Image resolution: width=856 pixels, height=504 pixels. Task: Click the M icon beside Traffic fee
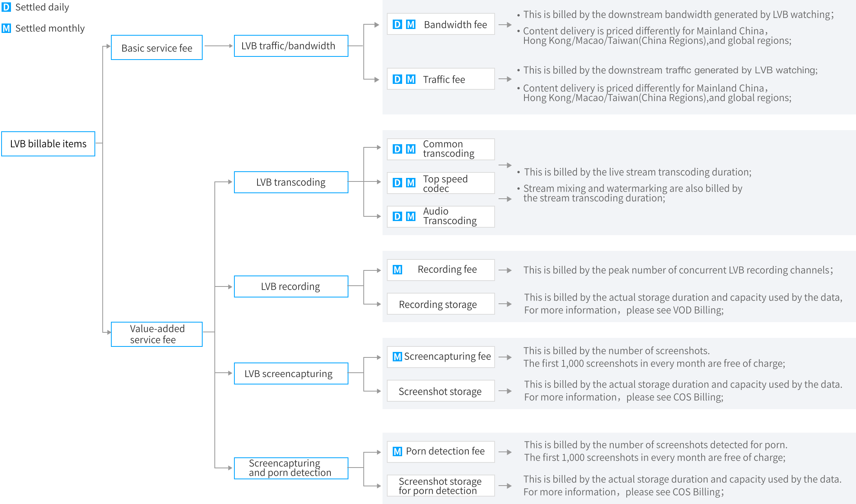point(411,79)
